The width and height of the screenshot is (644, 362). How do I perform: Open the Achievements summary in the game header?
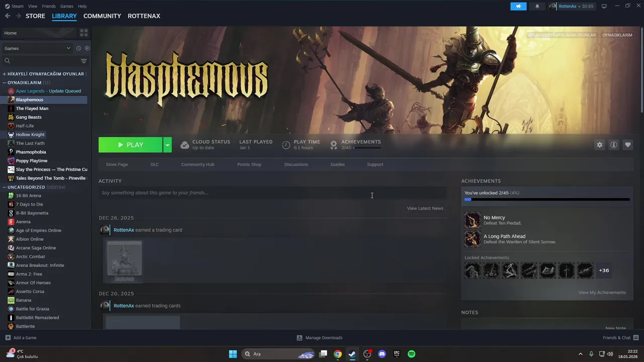point(355,145)
